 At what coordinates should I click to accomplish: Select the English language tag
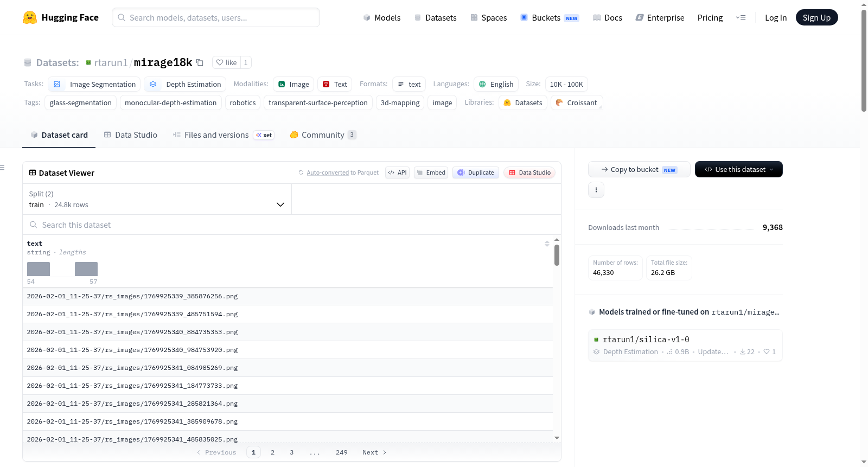(x=496, y=84)
